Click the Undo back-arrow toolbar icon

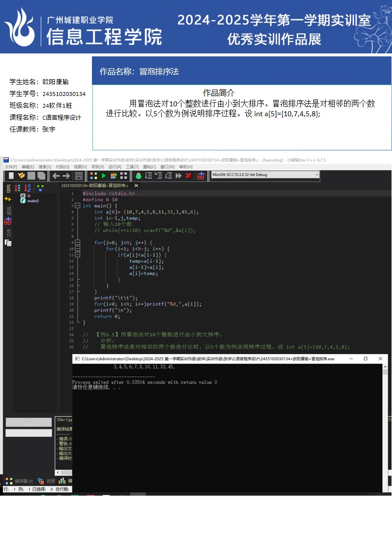coord(56,176)
